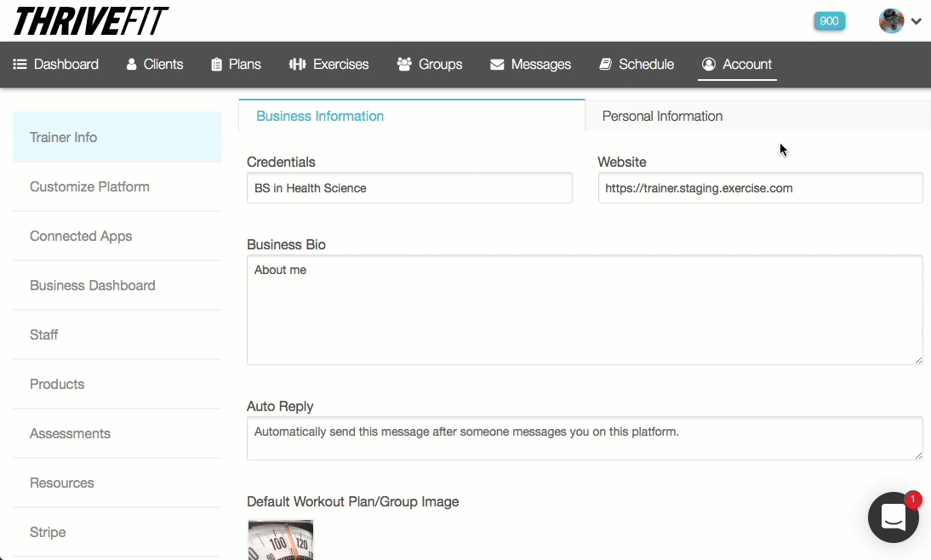Open Business Dashboard in sidebar
The height and width of the screenshot is (560, 931).
(x=117, y=285)
